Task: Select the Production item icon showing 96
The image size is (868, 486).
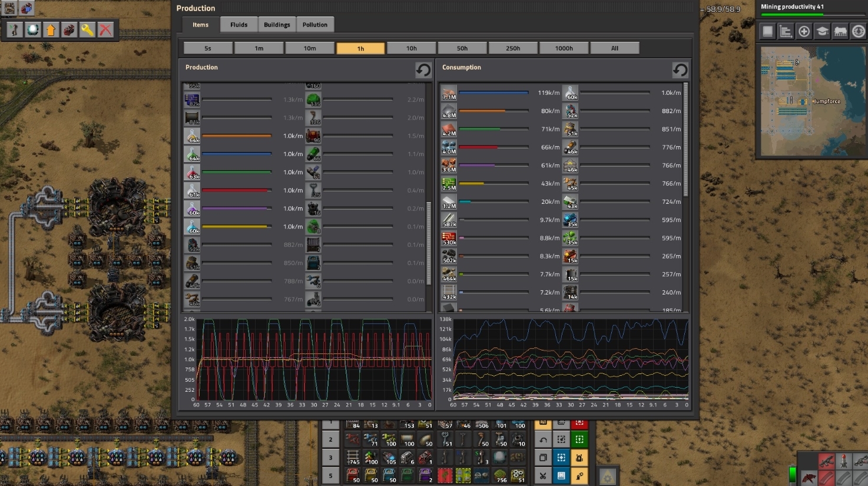Action: [313, 136]
